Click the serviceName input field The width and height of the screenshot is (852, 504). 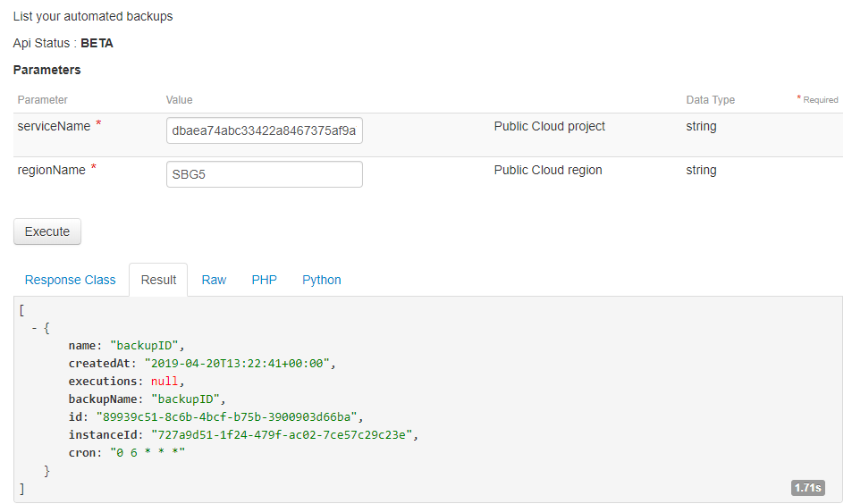click(x=264, y=130)
